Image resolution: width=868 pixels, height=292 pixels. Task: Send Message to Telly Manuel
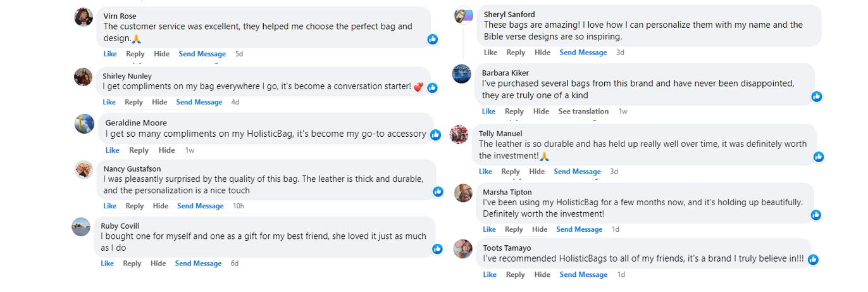(x=577, y=172)
